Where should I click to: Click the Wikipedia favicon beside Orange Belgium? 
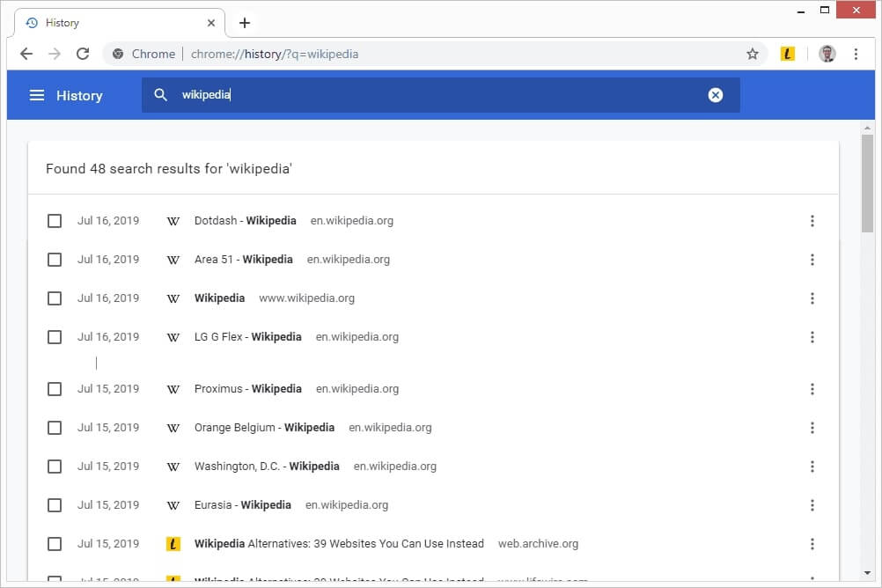pyautogui.click(x=173, y=428)
